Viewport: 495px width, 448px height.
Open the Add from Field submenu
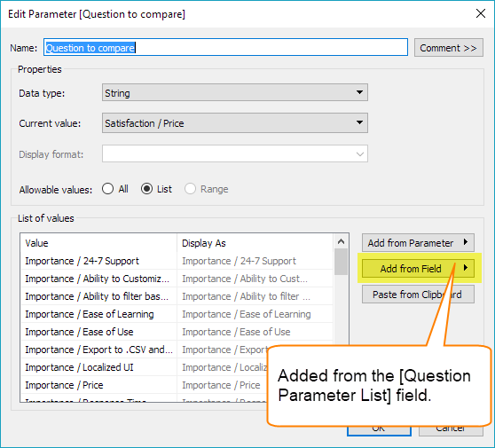click(418, 269)
